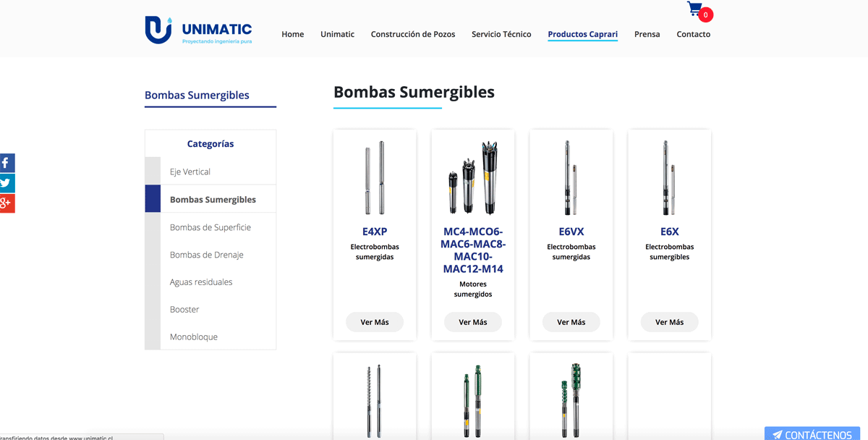Select Productos Caprari menu item

(x=583, y=34)
